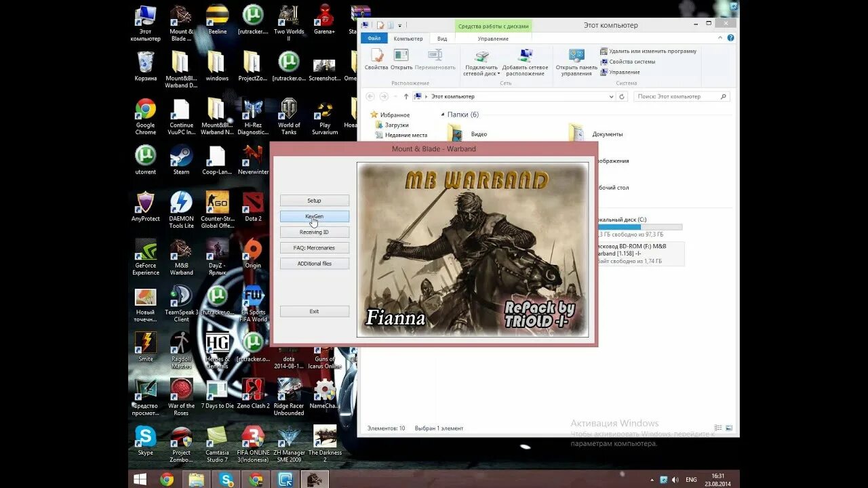Select the Dota 2 desktop icon
Image resolution: width=868 pixels, height=488 pixels.
click(x=253, y=206)
